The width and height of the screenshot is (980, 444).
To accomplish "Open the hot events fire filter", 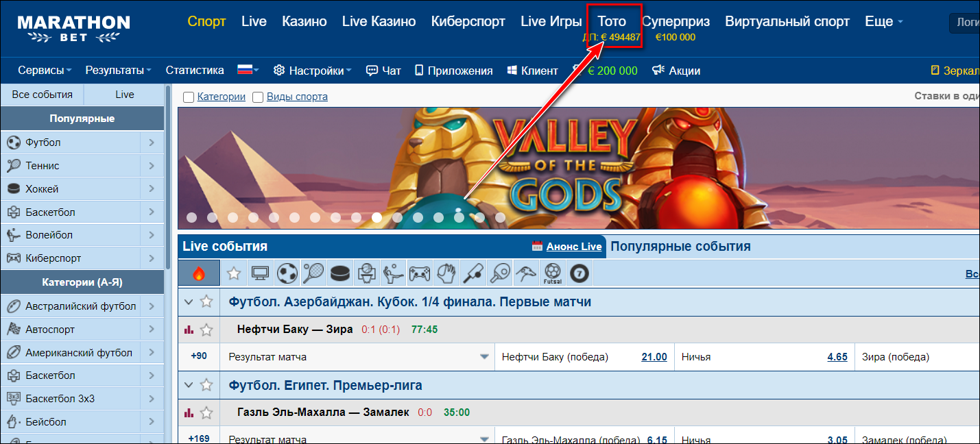I will click(199, 273).
